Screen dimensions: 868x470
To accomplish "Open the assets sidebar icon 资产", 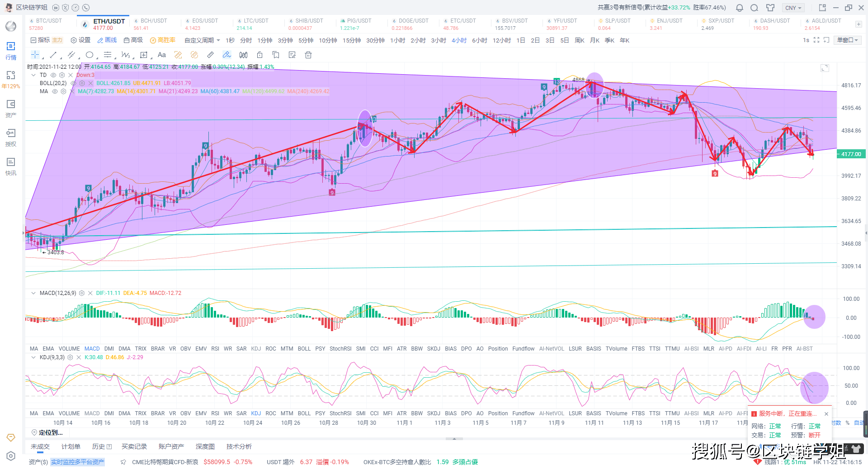I will coord(11,108).
